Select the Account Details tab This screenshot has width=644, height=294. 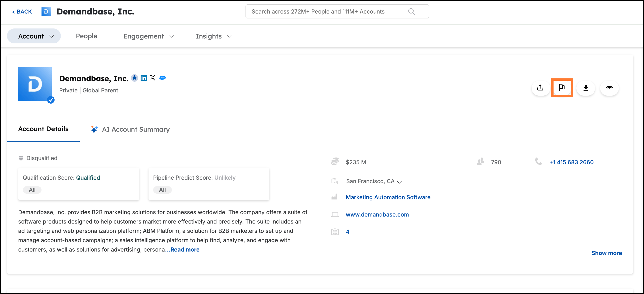(43, 129)
